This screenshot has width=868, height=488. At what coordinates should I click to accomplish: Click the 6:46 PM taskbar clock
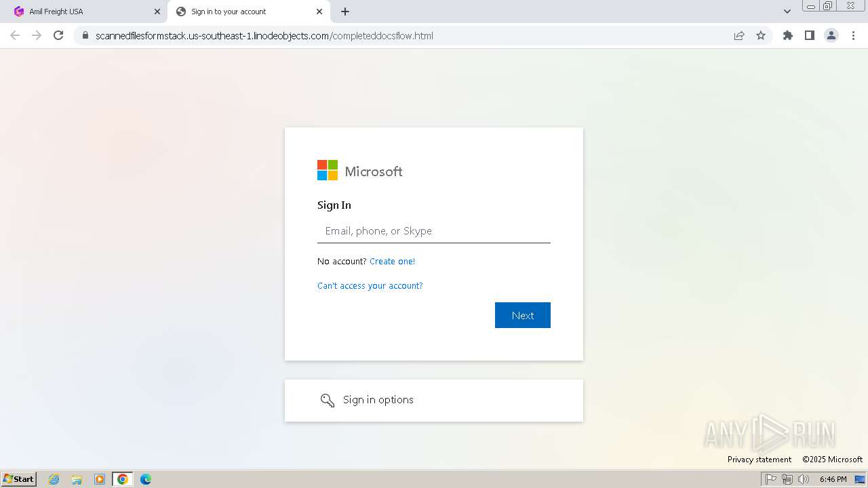(x=833, y=479)
